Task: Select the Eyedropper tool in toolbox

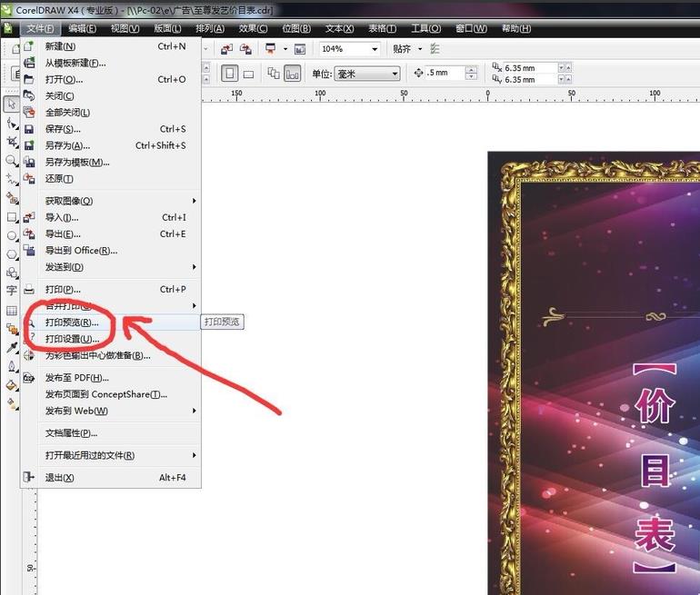Action: tap(12, 347)
